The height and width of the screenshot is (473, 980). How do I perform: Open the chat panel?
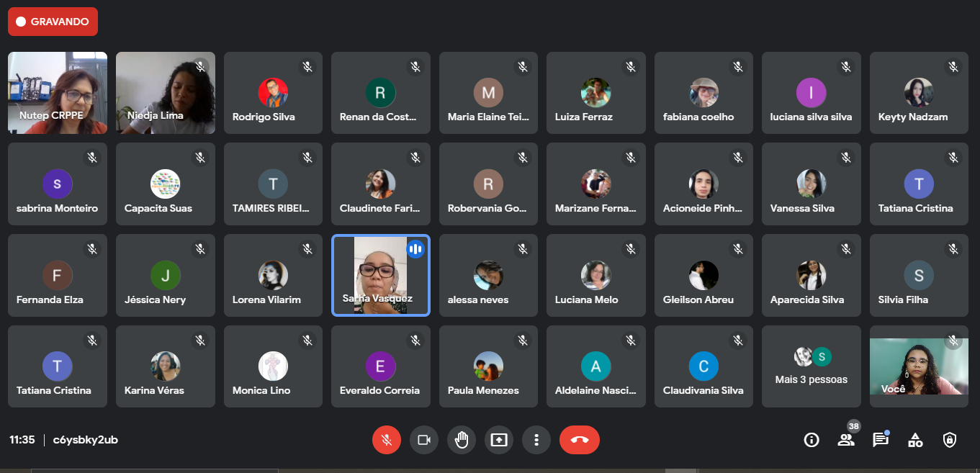point(880,440)
